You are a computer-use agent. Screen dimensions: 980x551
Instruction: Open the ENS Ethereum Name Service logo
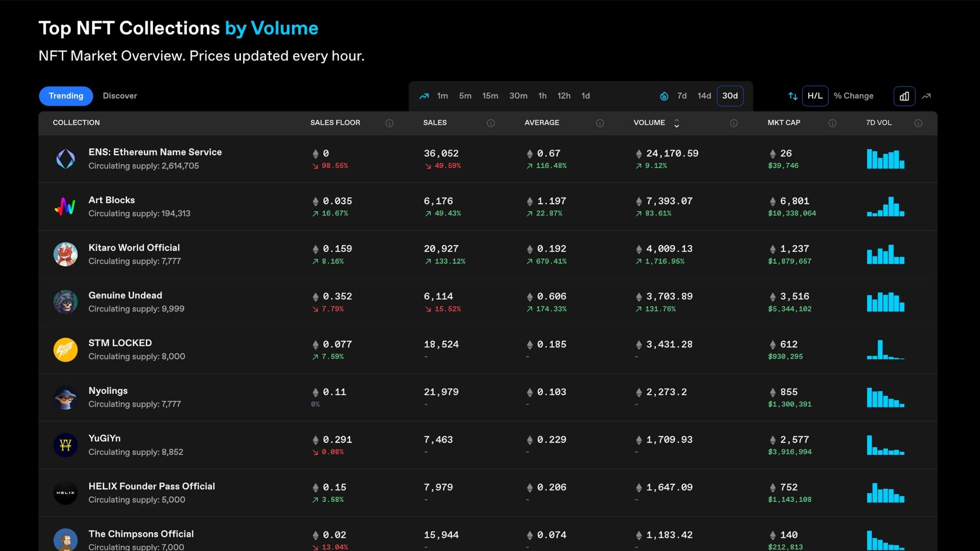coord(65,159)
